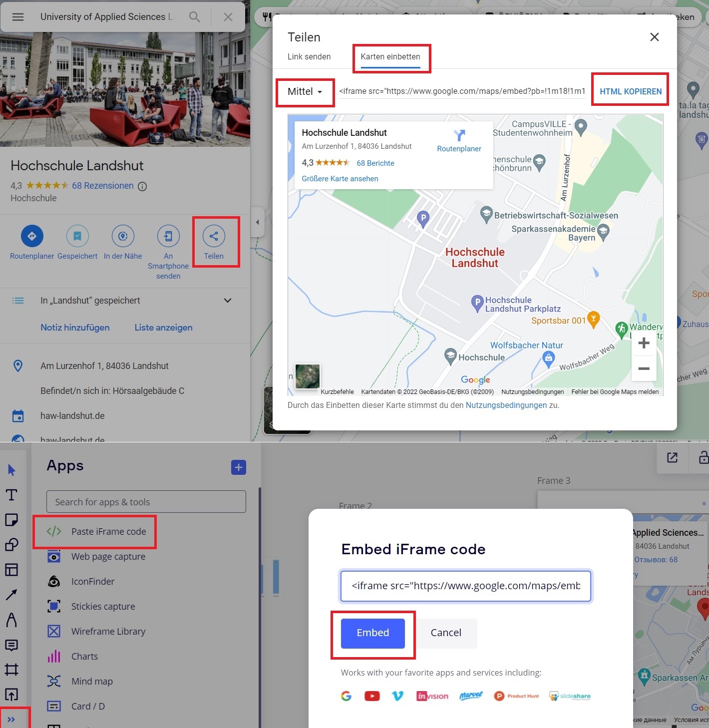Click Cancel in Embed iFrame dialog
This screenshot has height=728, width=709.
446,633
